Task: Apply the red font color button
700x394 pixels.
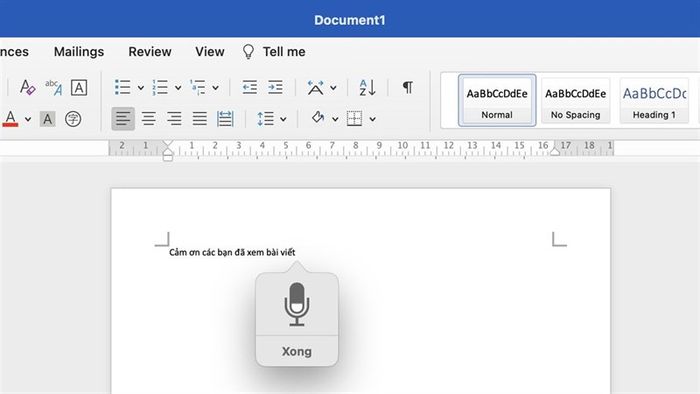Action: pyautogui.click(x=10, y=119)
